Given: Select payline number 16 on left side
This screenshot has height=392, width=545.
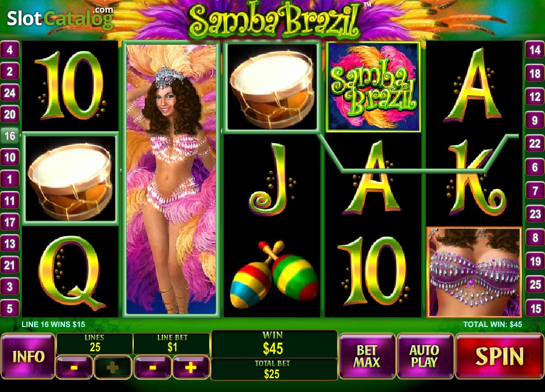Looking at the screenshot, I should pyautogui.click(x=9, y=136).
